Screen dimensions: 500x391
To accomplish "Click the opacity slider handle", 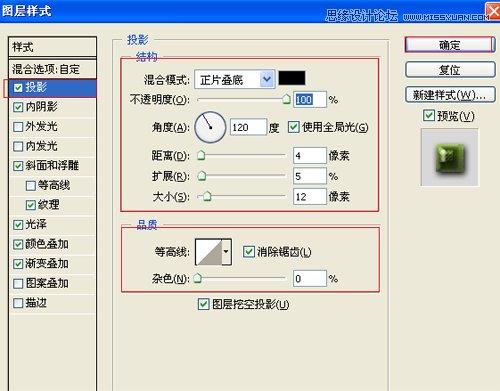I will pyautogui.click(x=286, y=99).
